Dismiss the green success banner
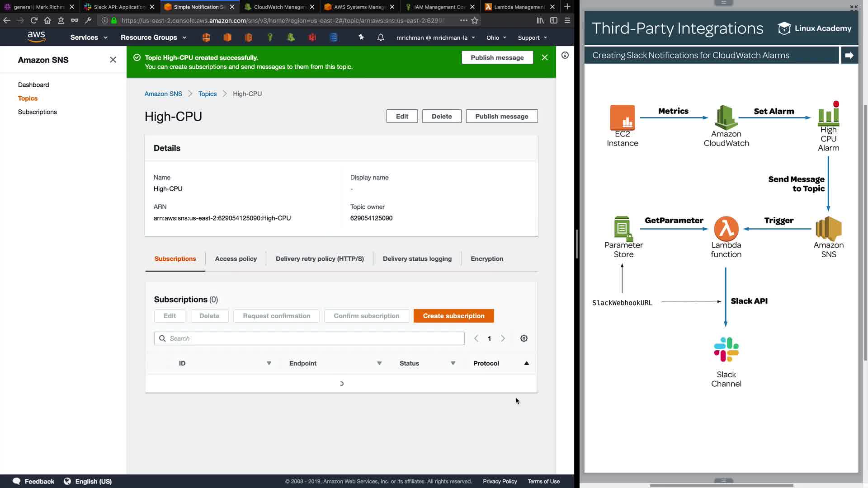The height and width of the screenshot is (488, 868). point(544,57)
